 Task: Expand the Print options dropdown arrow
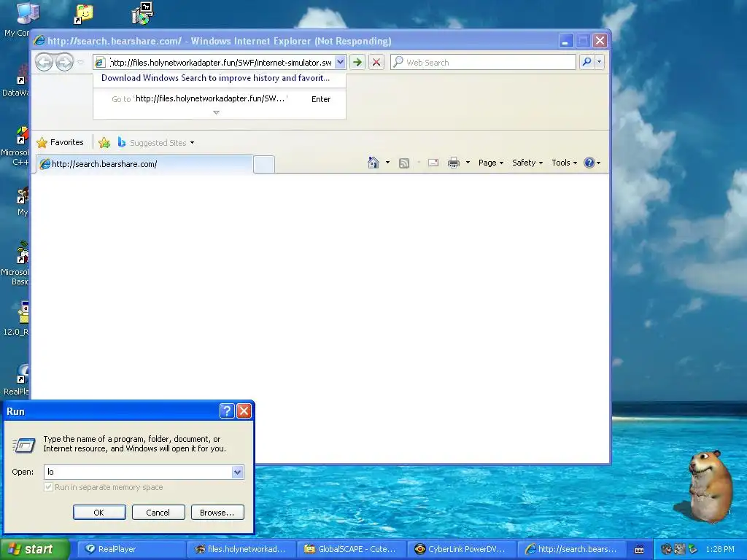(x=468, y=163)
